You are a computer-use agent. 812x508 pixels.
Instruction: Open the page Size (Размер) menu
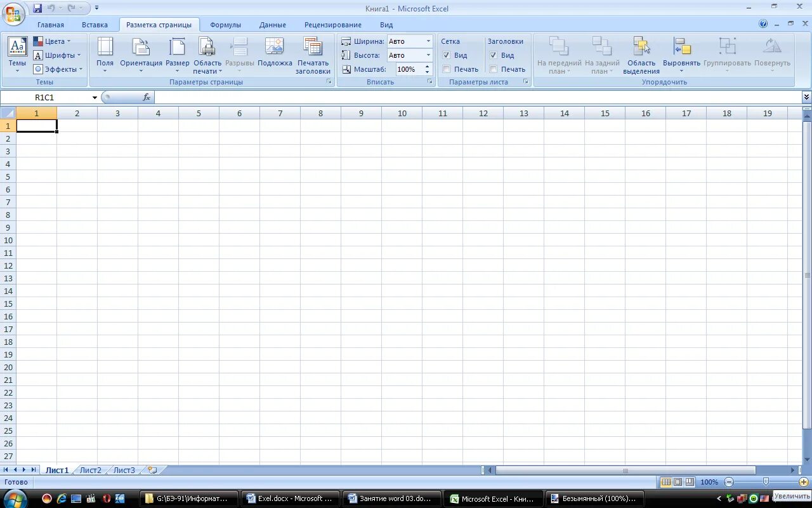pyautogui.click(x=178, y=55)
